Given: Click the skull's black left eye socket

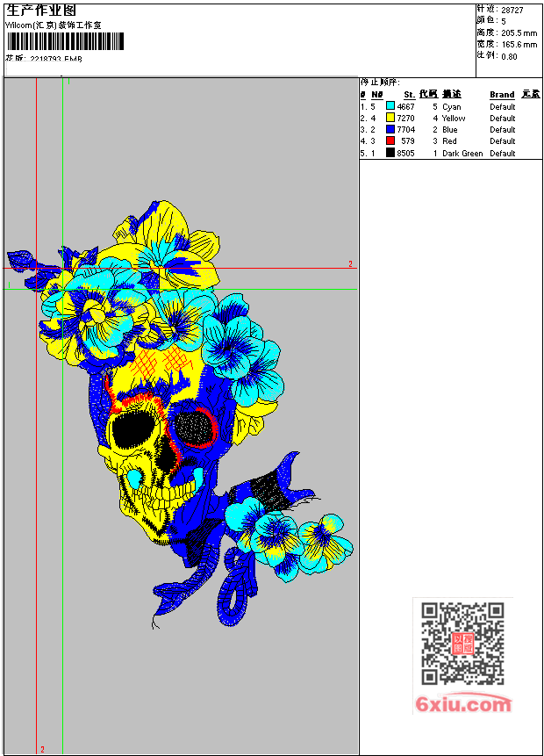Looking at the screenshot, I should click(132, 430).
